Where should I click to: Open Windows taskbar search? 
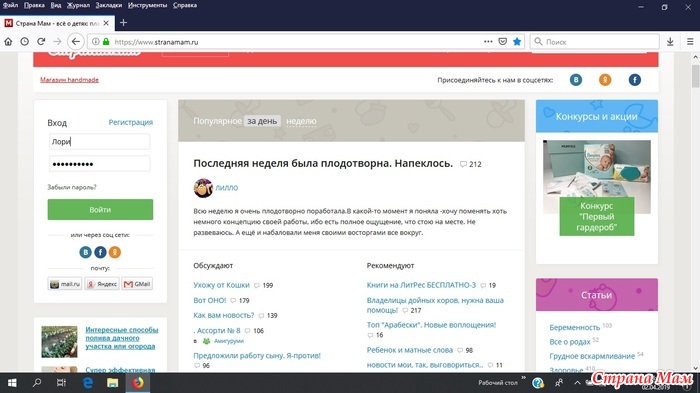[x=37, y=383]
